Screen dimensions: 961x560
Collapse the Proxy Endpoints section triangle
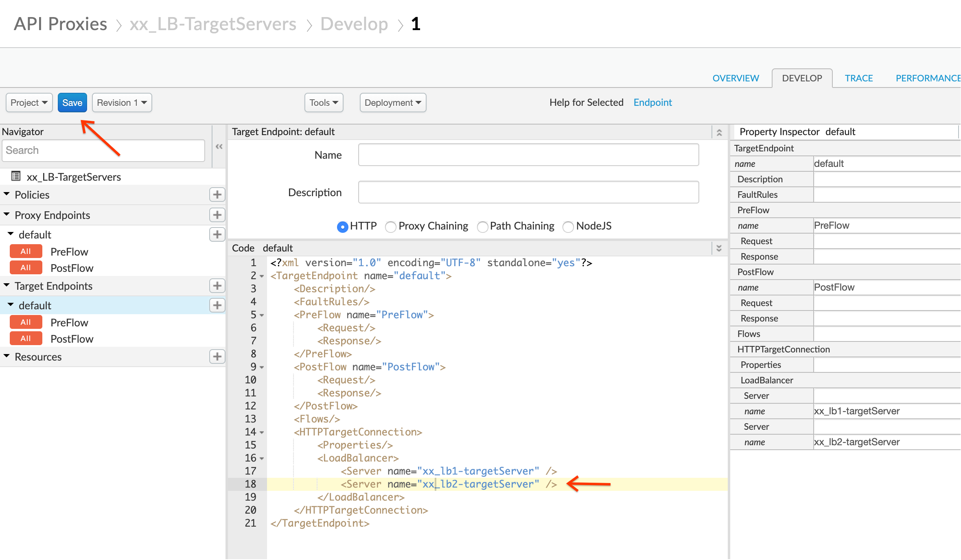click(7, 214)
